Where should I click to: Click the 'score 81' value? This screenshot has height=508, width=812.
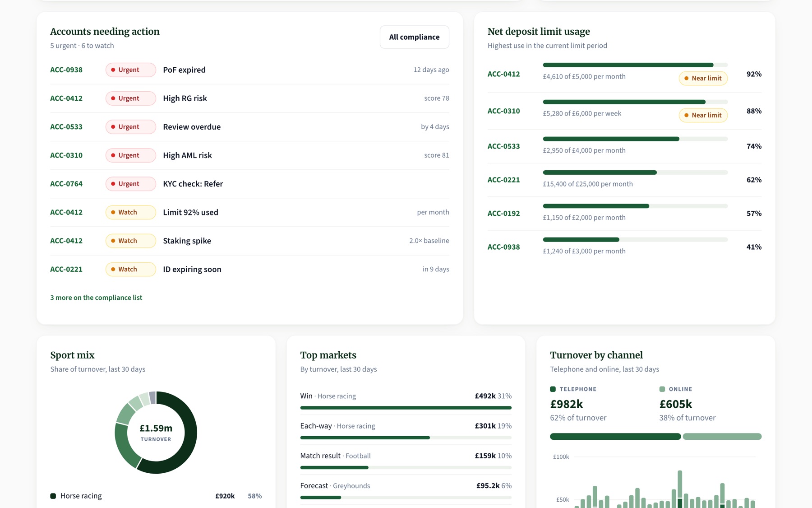(437, 155)
